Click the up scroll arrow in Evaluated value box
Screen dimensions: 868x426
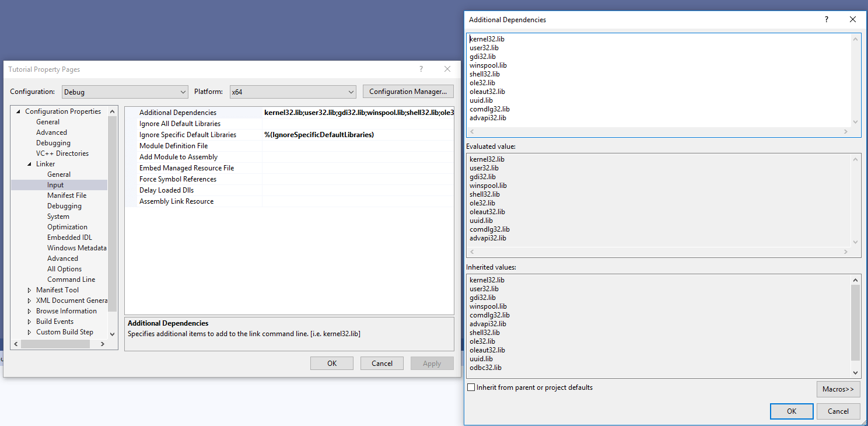tap(855, 158)
